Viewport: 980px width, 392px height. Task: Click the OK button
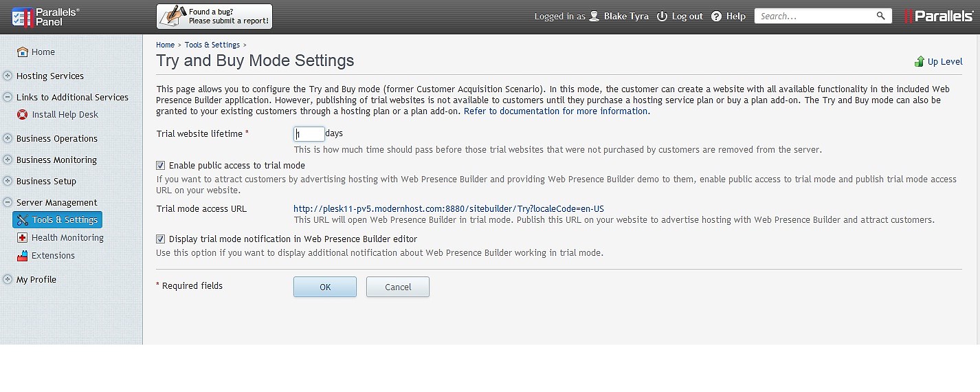coord(325,287)
